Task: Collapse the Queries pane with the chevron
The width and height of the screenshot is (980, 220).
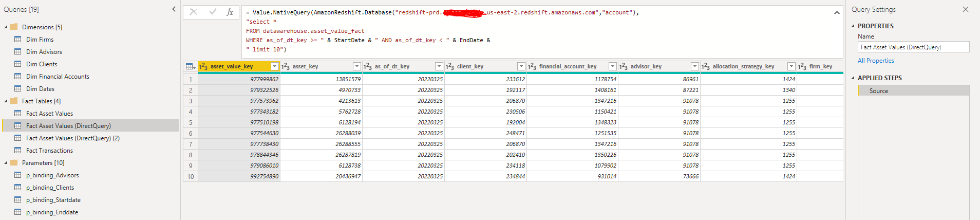Action: (x=174, y=9)
